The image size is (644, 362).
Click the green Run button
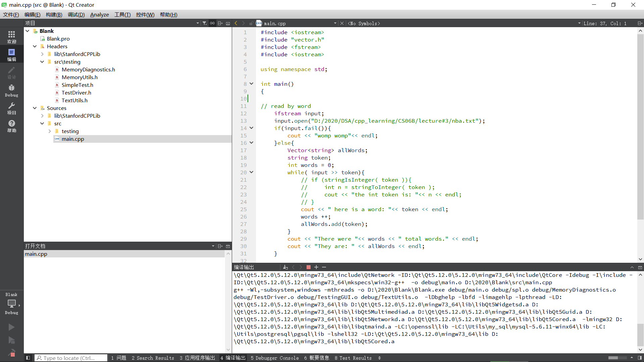tap(11, 327)
